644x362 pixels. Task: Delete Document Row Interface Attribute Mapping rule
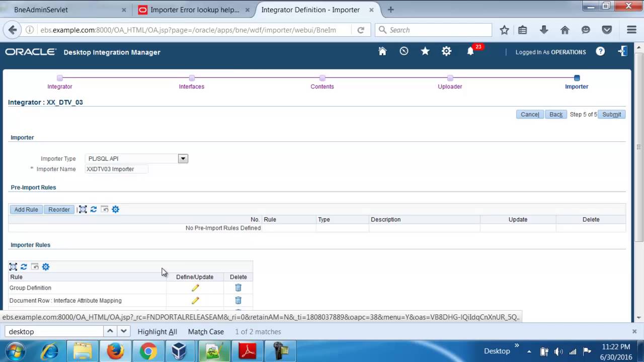238,300
